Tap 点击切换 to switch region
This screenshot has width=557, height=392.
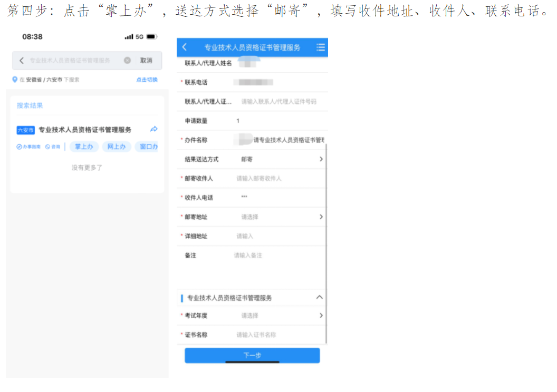[x=147, y=80]
